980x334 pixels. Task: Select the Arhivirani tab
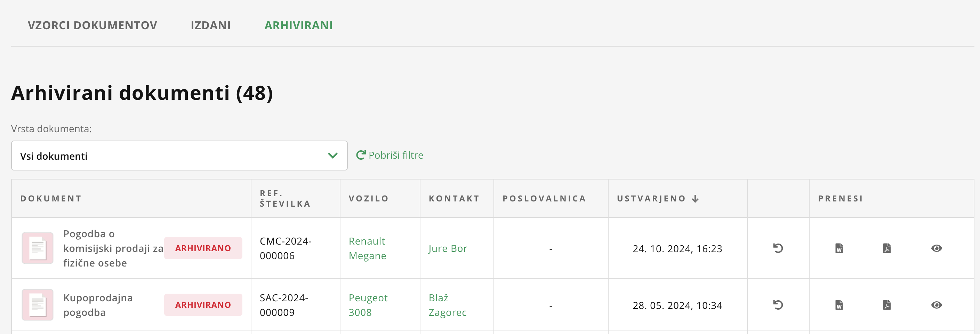[x=299, y=25]
